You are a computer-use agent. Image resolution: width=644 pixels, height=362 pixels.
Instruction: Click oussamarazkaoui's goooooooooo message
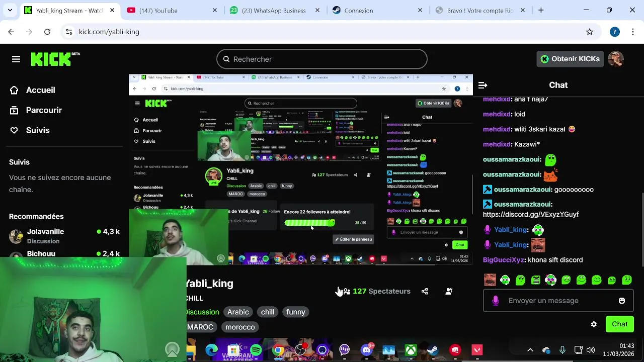click(x=538, y=190)
